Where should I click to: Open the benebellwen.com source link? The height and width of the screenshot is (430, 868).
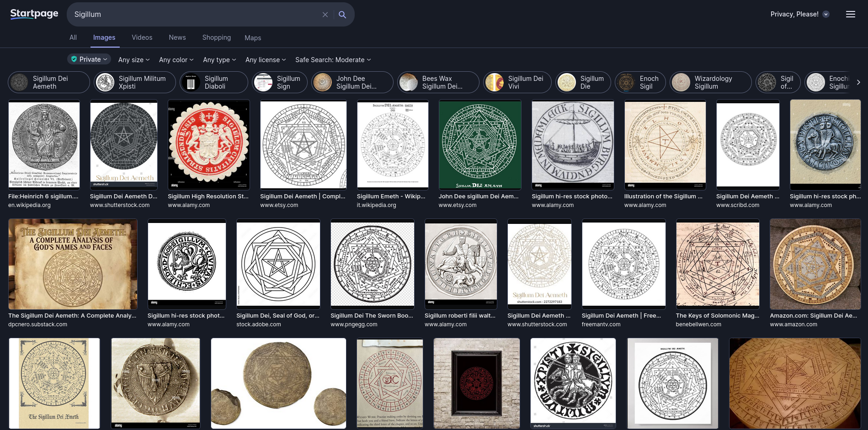(698, 324)
